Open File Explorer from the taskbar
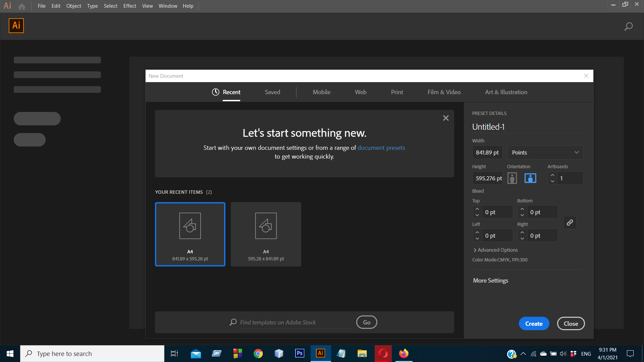Image resolution: width=644 pixels, height=362 pixels. pos(362,354)
